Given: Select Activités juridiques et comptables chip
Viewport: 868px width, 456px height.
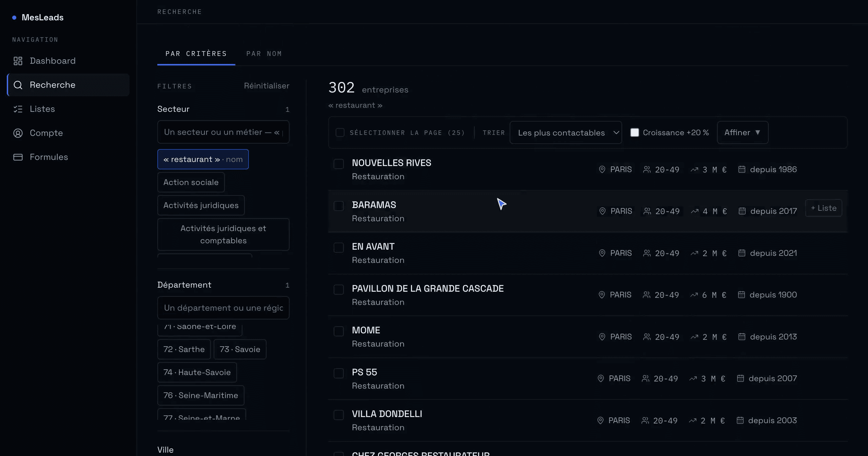Looking at the screenshot, I should point(223,234).
